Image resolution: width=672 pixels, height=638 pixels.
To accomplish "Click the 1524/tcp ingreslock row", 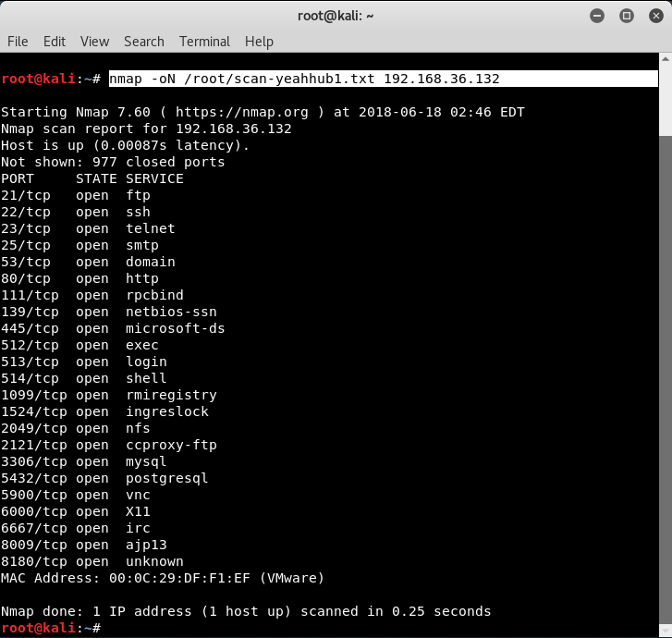I will [104, 411].
